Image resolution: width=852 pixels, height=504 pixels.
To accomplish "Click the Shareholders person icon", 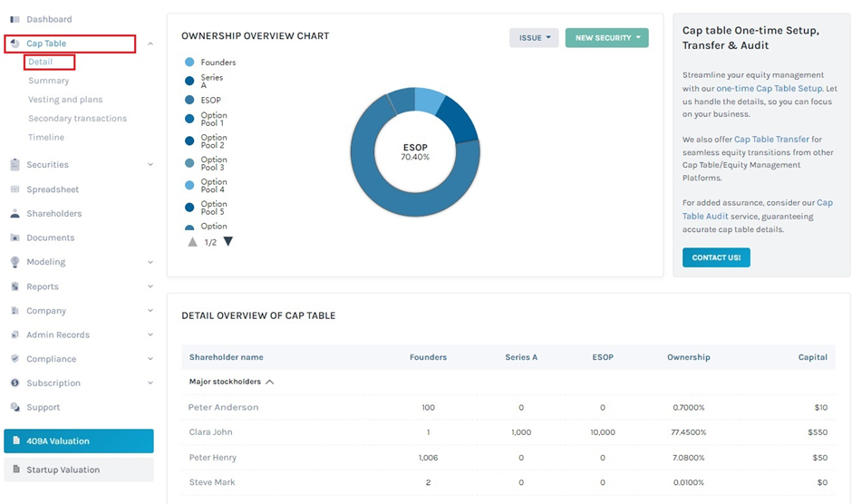I will 15,213.
